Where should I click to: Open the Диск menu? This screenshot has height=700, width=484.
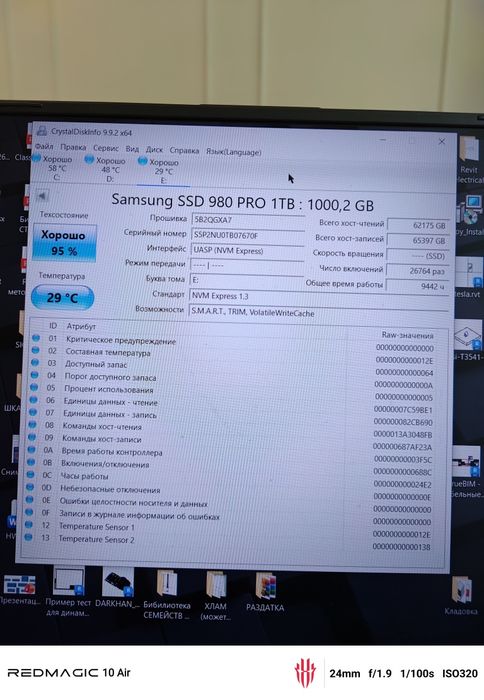coord(154,150)
